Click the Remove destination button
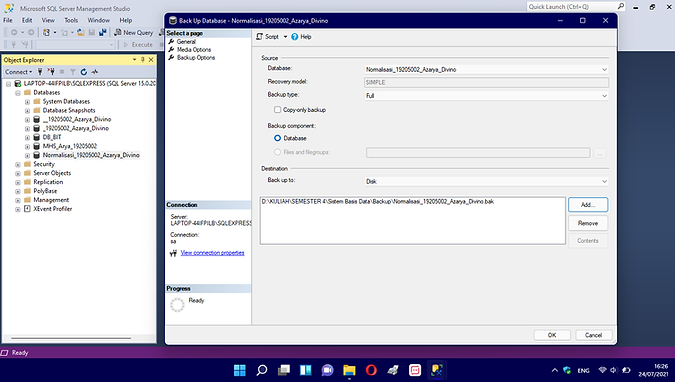 point(588,223)
